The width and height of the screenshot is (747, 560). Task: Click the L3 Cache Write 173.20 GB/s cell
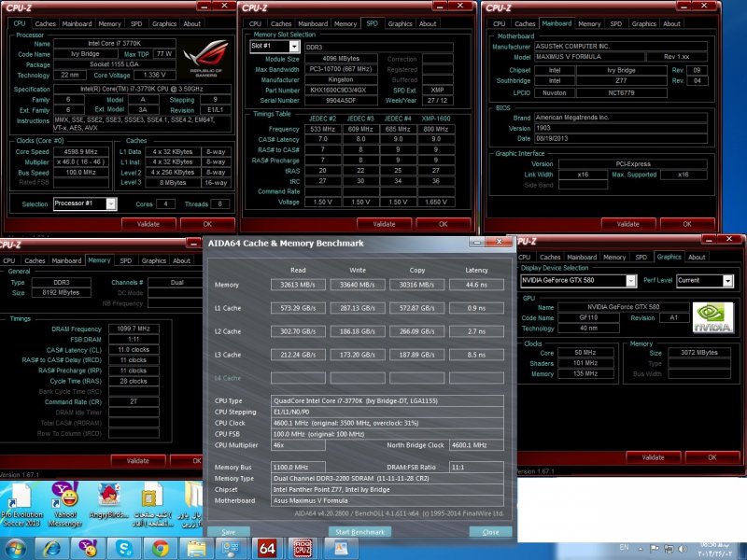[x=358, y=355]
